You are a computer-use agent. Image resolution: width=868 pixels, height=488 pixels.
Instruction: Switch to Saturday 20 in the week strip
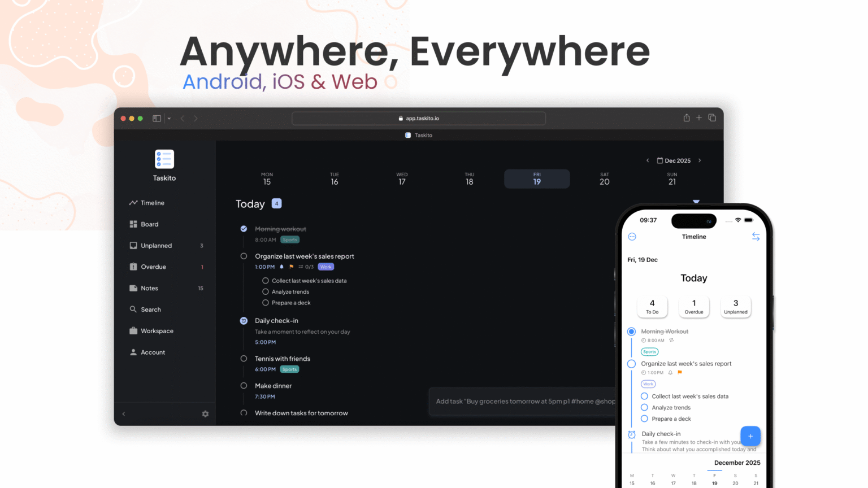tap(604, 178)
